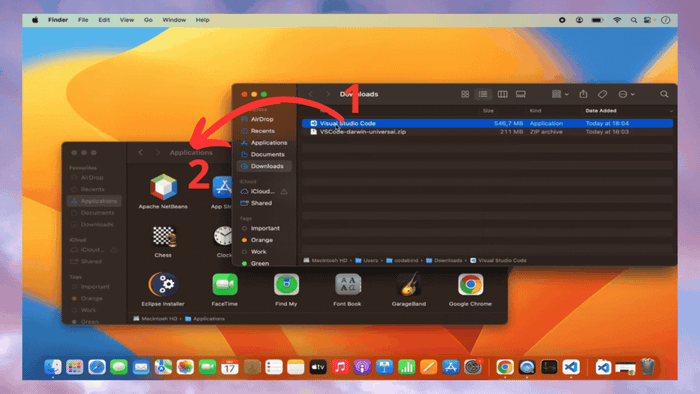The image size is (700, 394).
Task: Click Applications in the Applications window path bar
Action: [205, 319]
